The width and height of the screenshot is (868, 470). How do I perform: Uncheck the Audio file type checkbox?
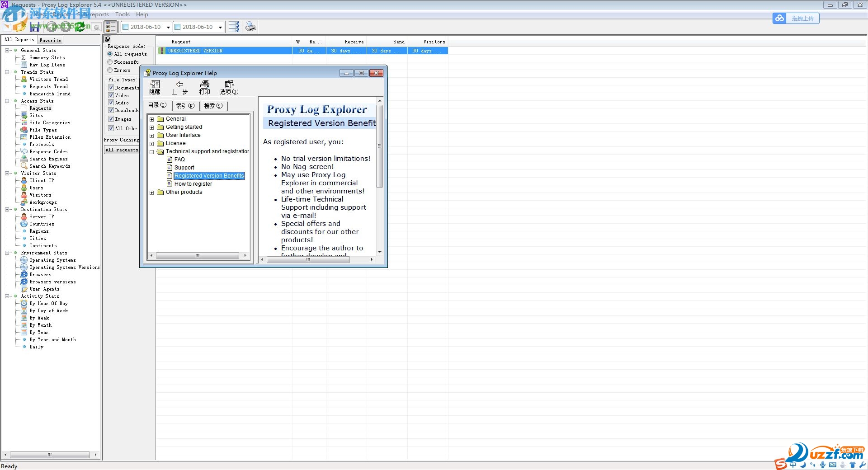click(111, 103)
